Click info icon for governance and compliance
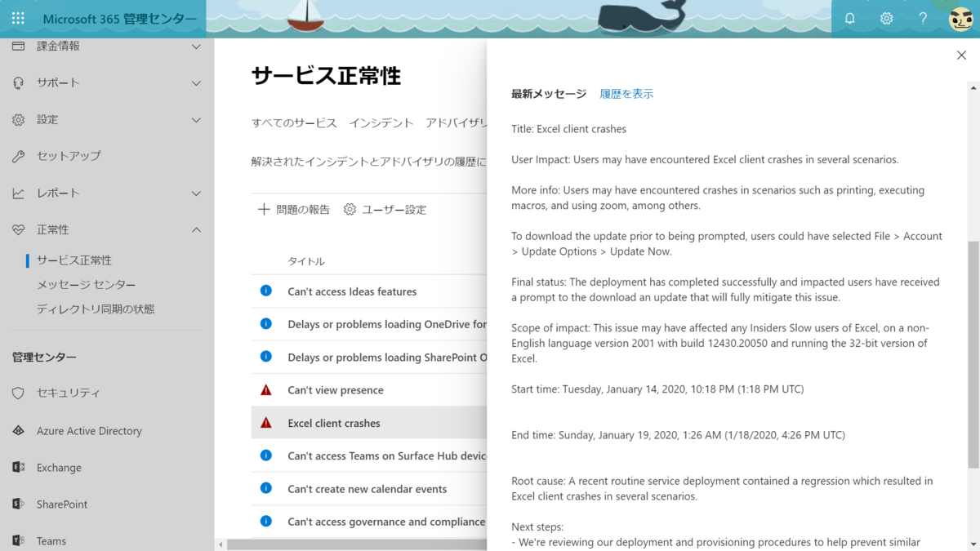The image size is (980, 551). pos(265,521)
